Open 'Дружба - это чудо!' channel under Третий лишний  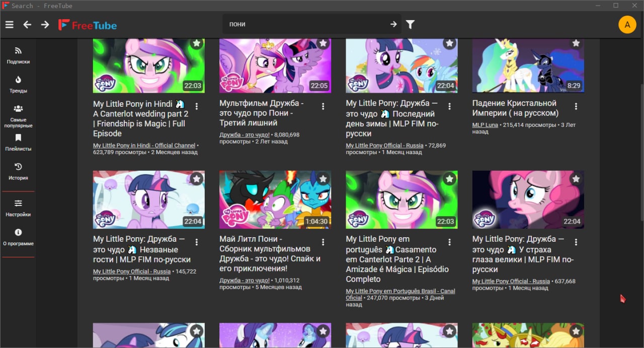pos(245,135)
